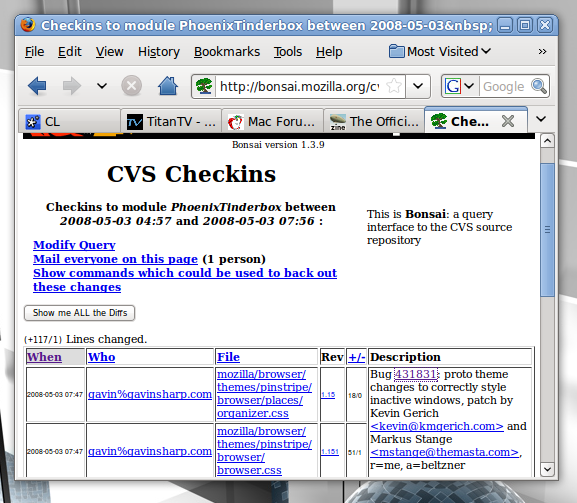577x503 pixels.
Task: Open the History menu
Action: click(x=159, y=52)
